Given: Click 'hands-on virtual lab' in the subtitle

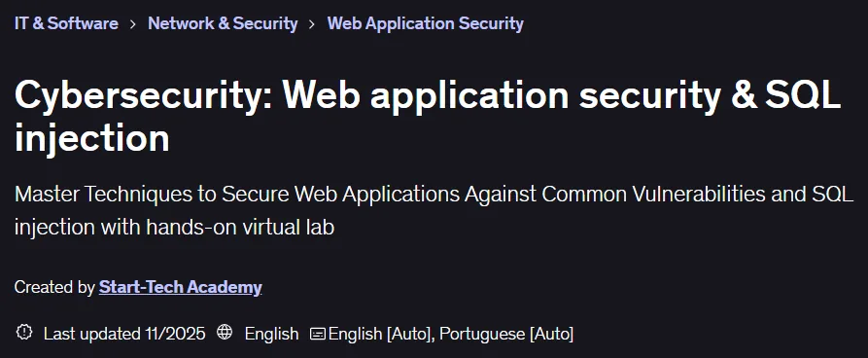Looking at the screenshot, I should (240, 228).
